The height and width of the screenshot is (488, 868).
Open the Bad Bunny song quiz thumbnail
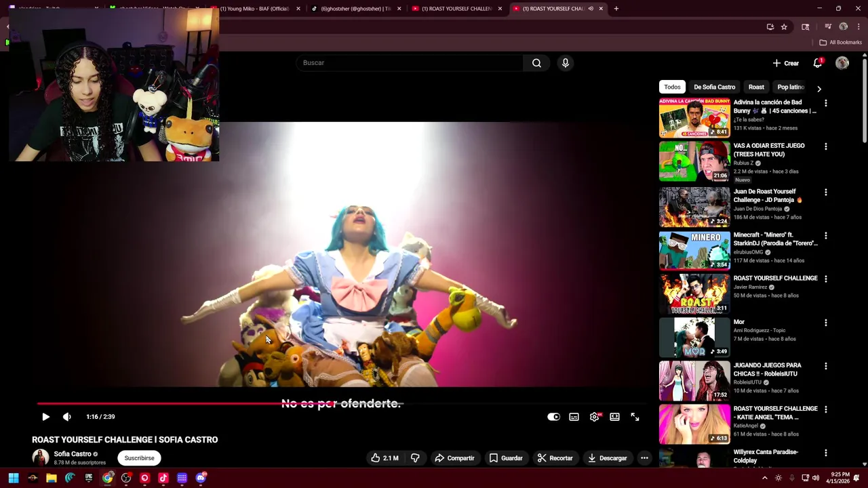[694, 118]
